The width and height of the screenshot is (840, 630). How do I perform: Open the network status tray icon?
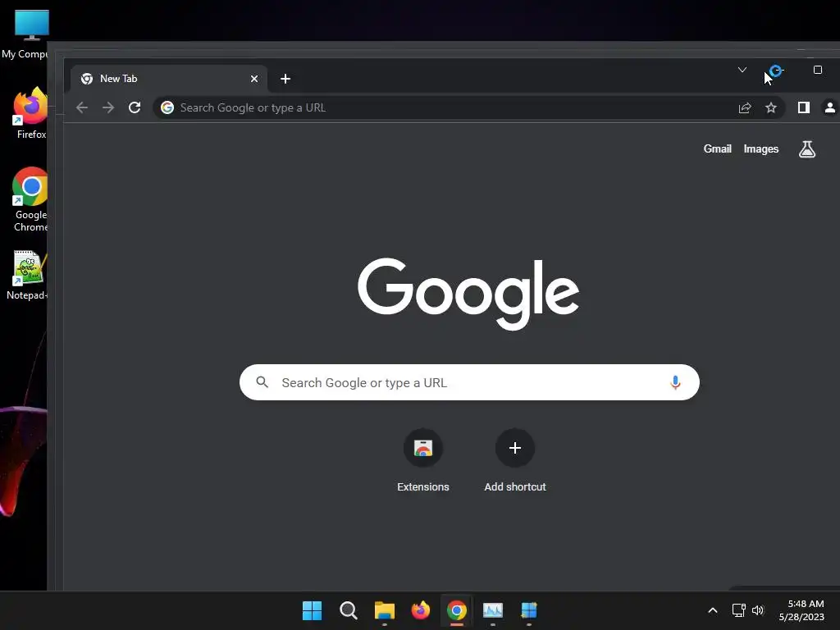(739, 610)
